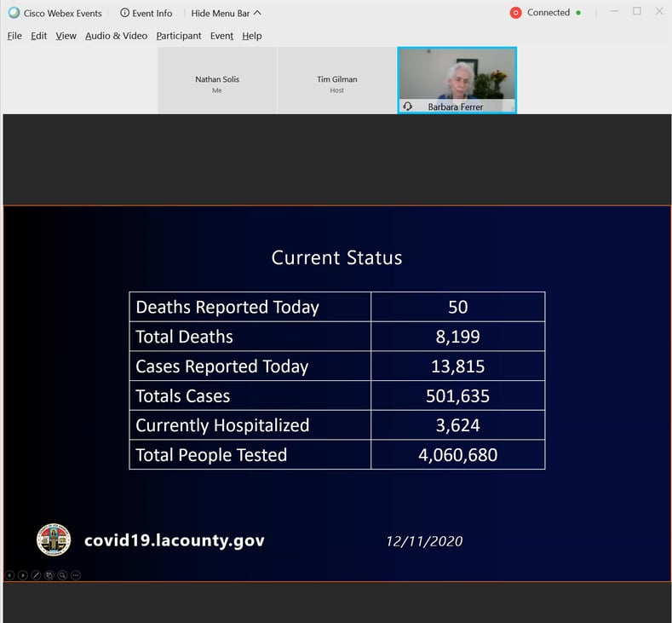Click the 501,635 total cases value
The width and height of the screenshot is (672, 623).
point(457,395)
